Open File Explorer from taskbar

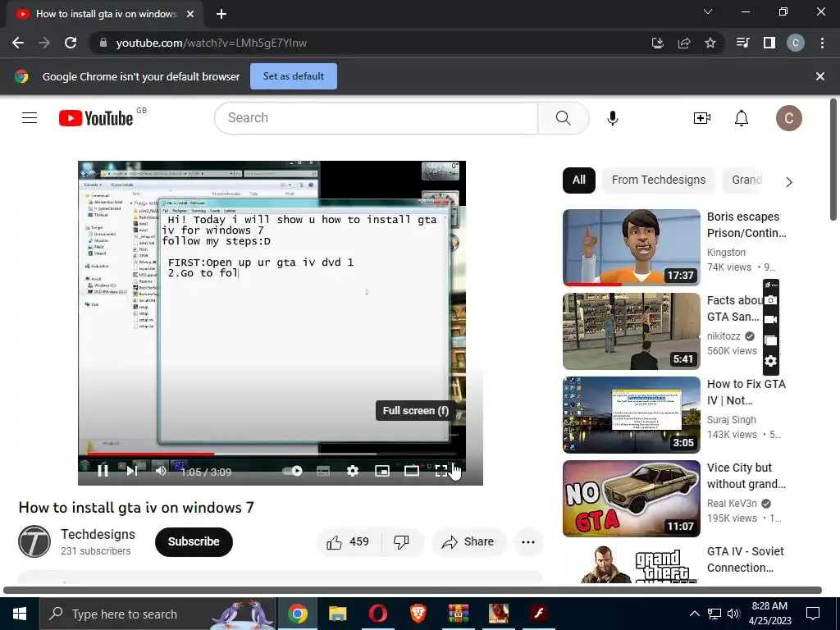337,614
